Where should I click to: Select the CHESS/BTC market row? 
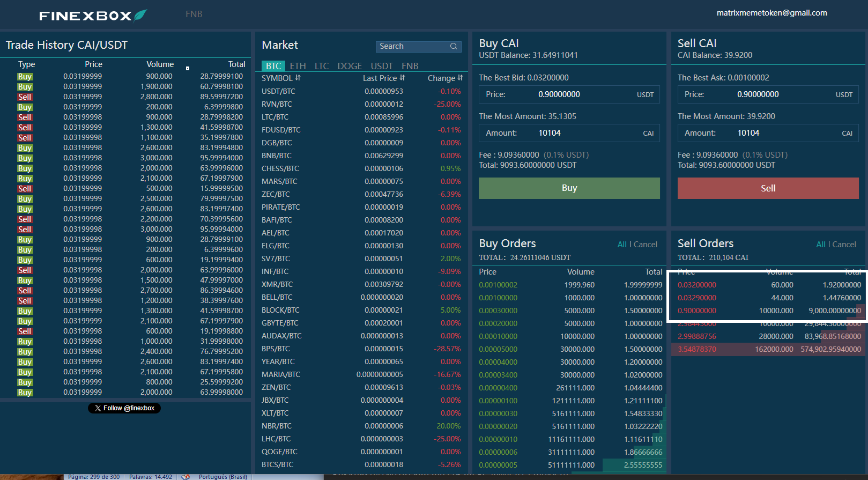(361, 168)
